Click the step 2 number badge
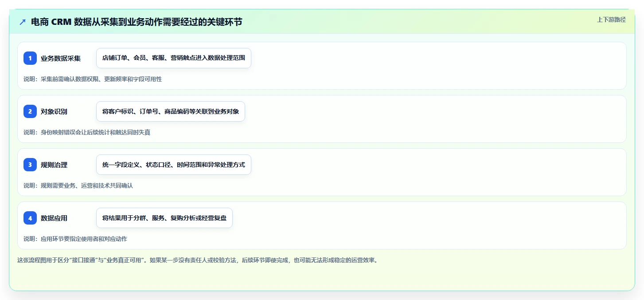Viewport: 644px width, 300px height. (30, 111)
